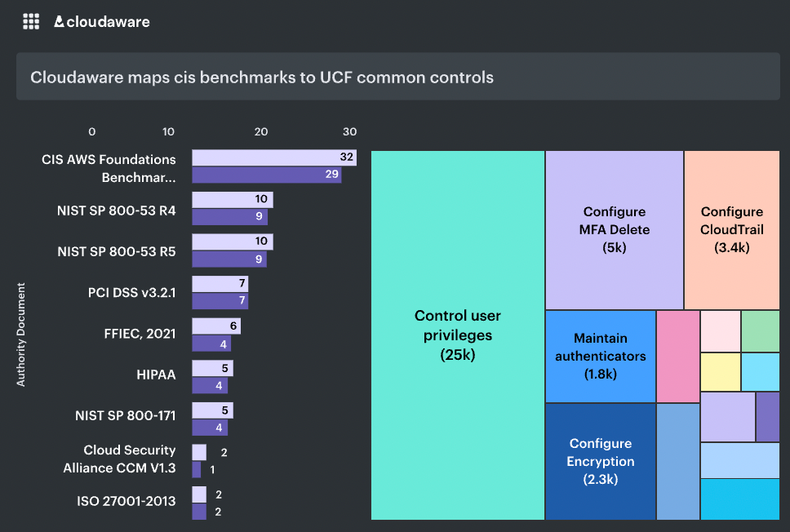Click the 'NIST SP 800-53 R4' label
This screenshot has height=532, width=790.
click(117, 211)
